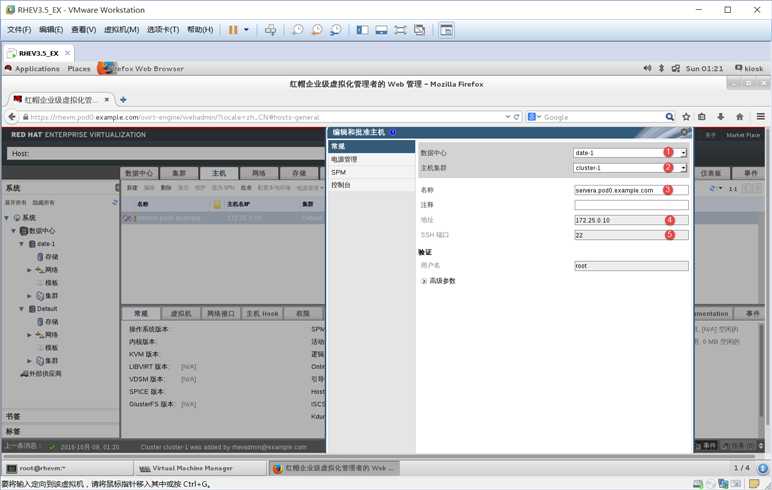
Task: Open the 网络接口 sub-tab
Action: tap(221, 313)
